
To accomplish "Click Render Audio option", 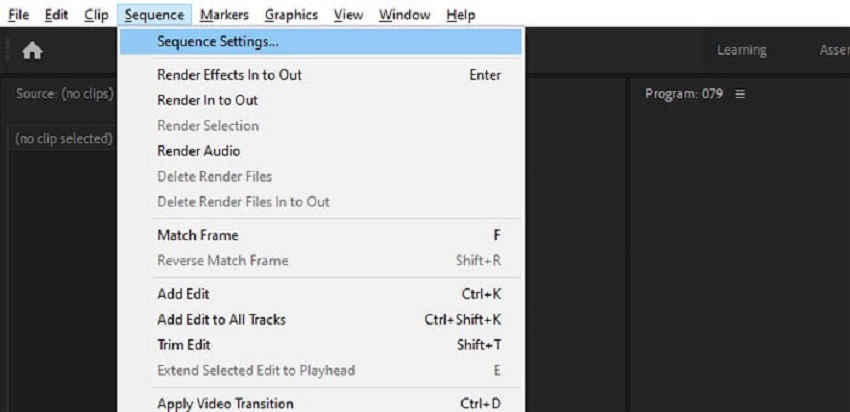I will [198, 151].
